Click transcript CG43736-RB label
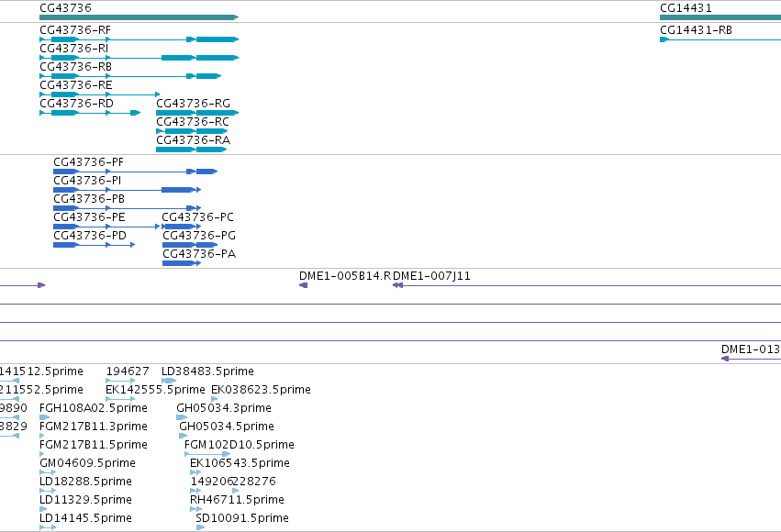 click(75, 67)
